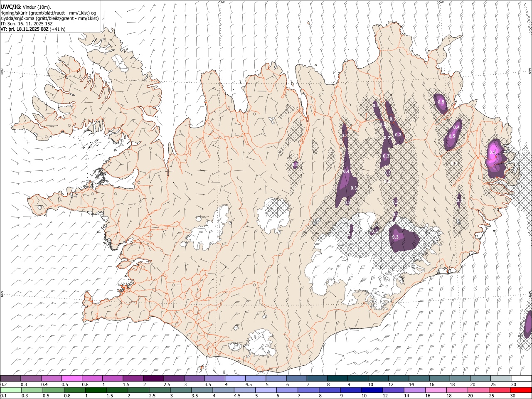The image size is (532, 399).
Task: Click the white Hofsjökull ice cap at Iceland's centre
Action: coord(273,215)
